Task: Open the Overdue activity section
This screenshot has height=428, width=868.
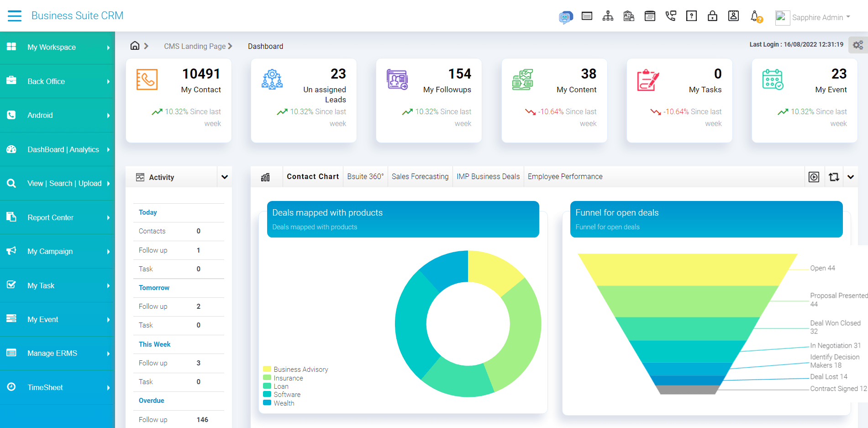Action: 151,401
